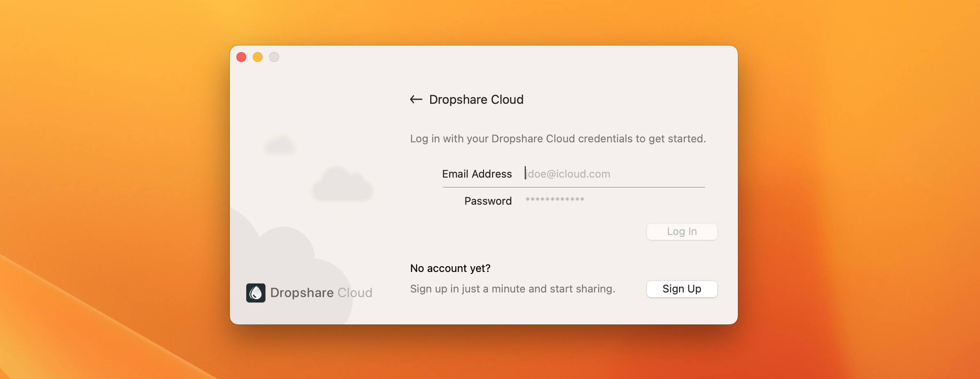Click the "Log in with your Dropshare Cloud credentials" text
Viewport: 980px width, 379px height.
click(558, 139)
